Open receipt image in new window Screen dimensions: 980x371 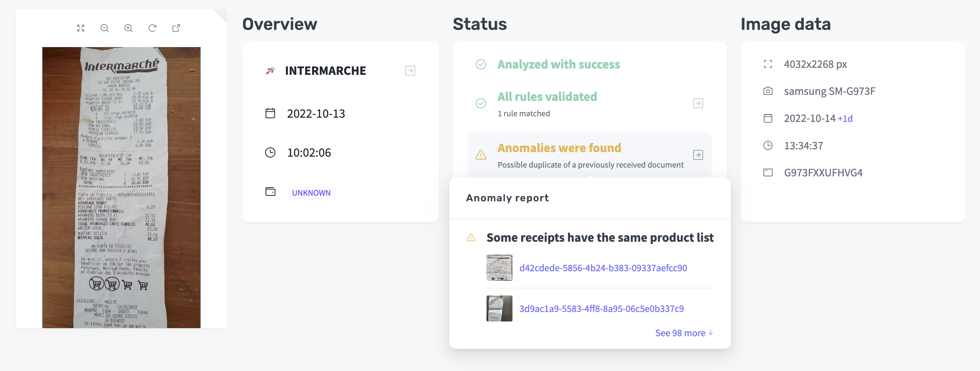176,28
